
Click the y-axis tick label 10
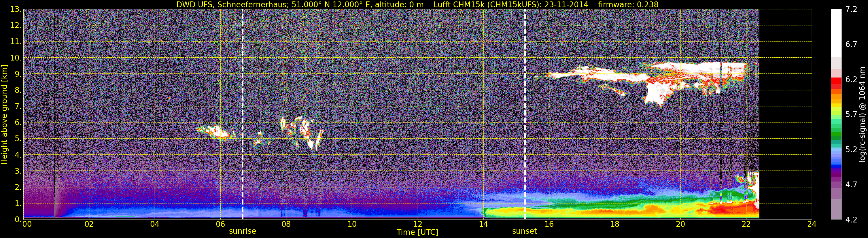[15, 58]
